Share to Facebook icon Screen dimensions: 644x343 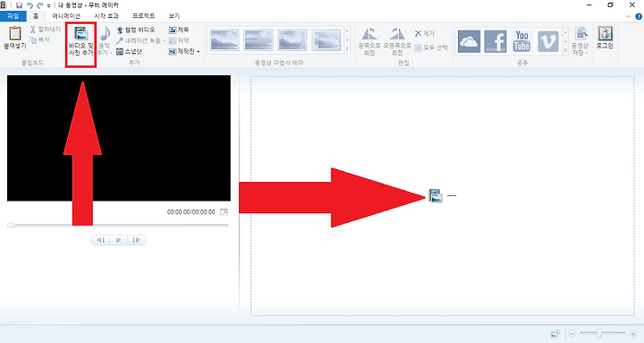495,40
